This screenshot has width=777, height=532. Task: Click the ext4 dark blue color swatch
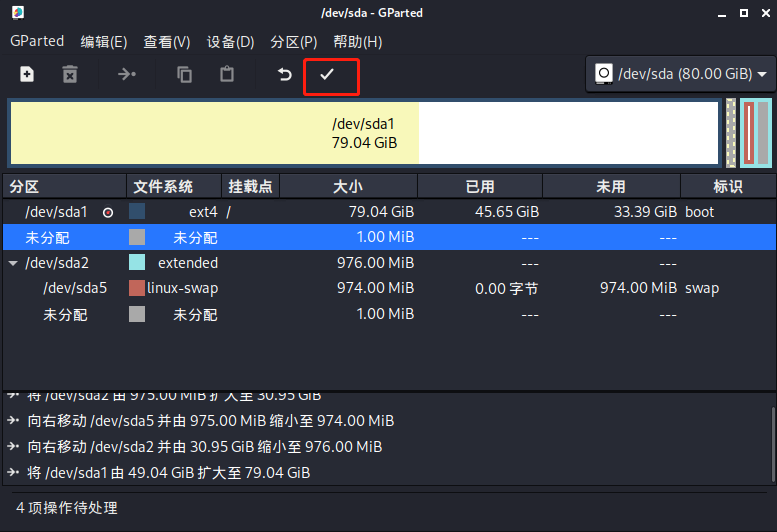click(x=137, y=212)
